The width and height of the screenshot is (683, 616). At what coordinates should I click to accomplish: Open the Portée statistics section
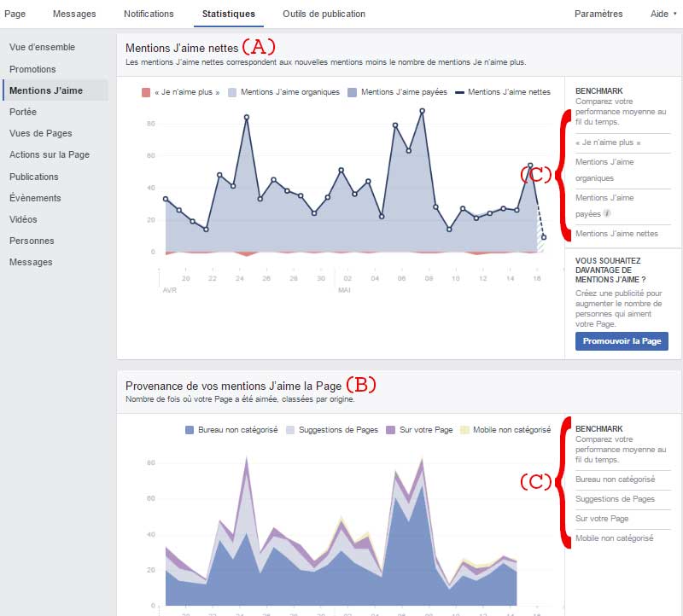pos(23,112)
